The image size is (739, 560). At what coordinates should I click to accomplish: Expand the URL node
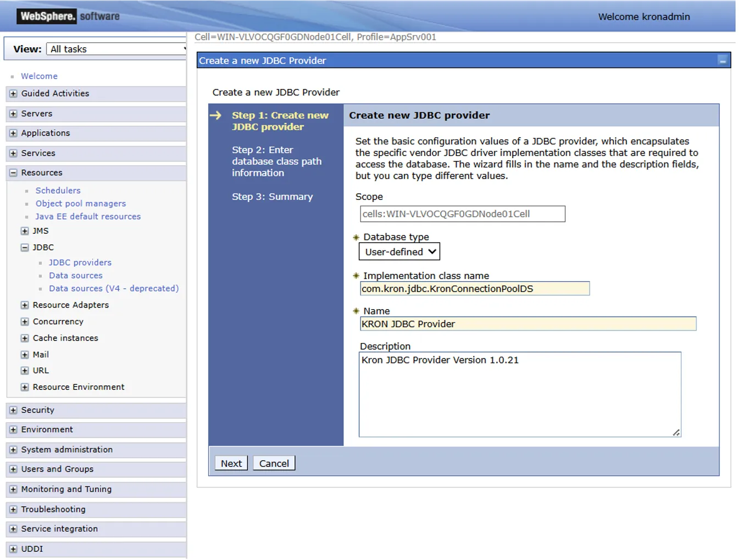[25, 371]
